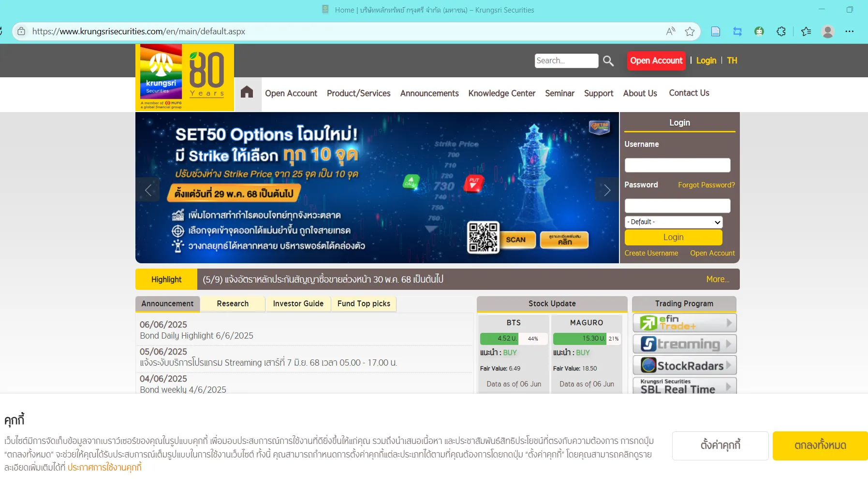Switch to Research tab
This screenshot has height=485, width=868.
click(x=233, y=304)
